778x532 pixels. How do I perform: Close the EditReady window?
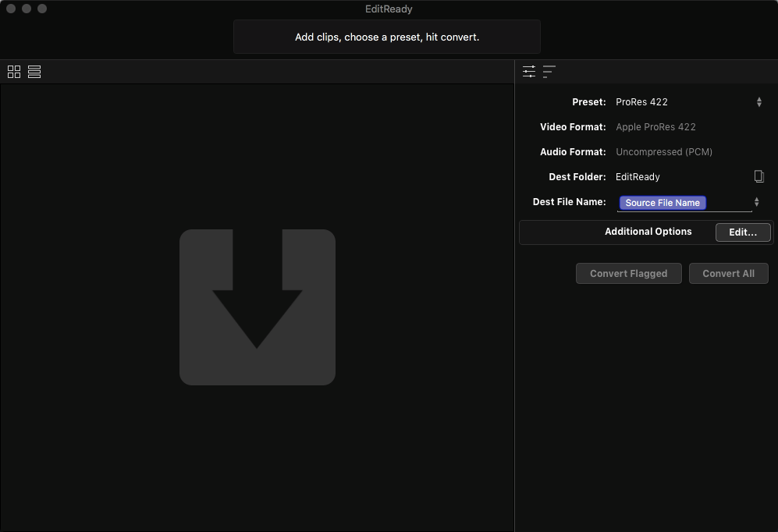point(11,9)
